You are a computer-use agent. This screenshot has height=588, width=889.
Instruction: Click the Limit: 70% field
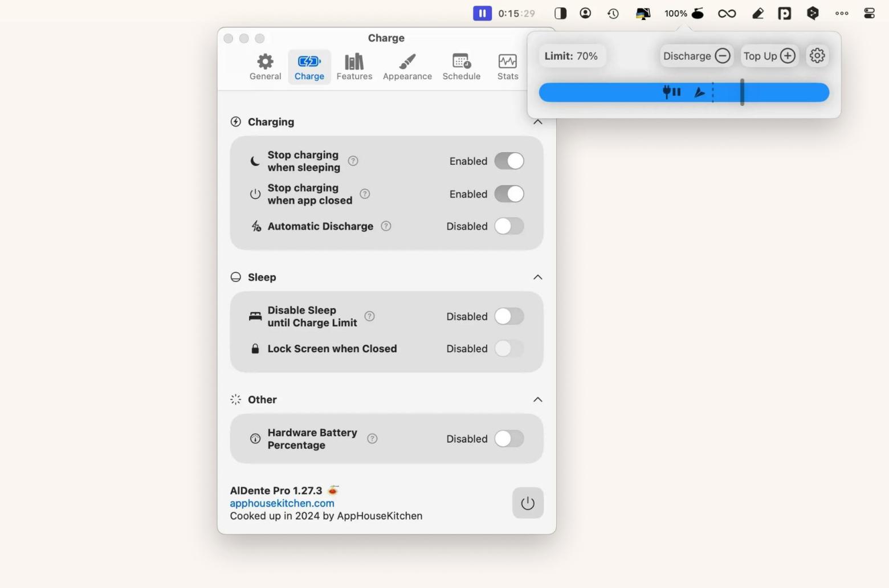[x=571, y=56]
